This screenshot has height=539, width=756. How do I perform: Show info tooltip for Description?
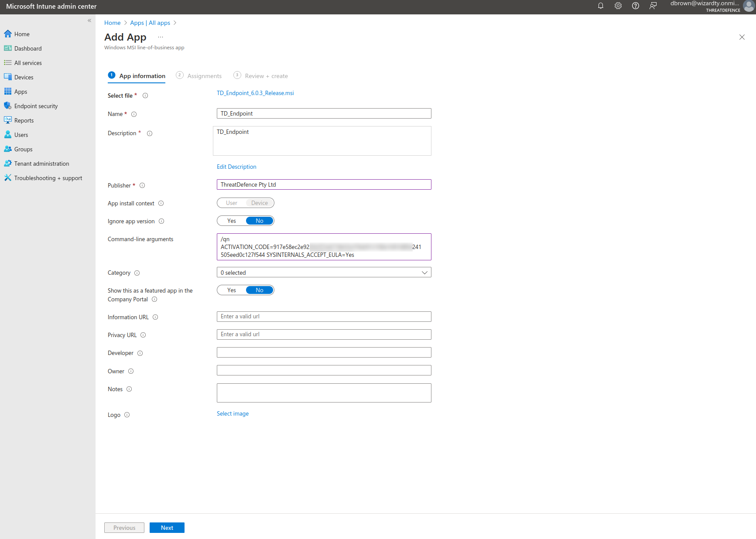click(150, 133)
